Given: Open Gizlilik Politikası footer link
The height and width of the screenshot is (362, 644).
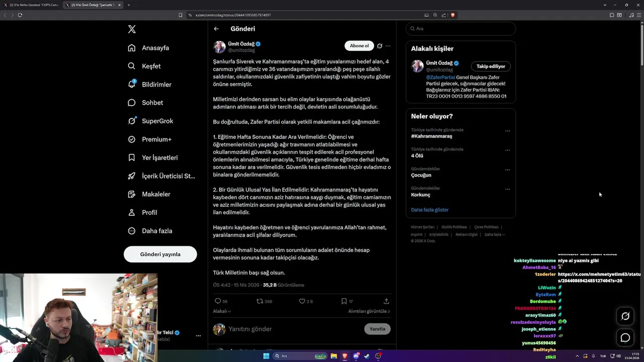Looking at the screenshot, I should pos(454,227).
